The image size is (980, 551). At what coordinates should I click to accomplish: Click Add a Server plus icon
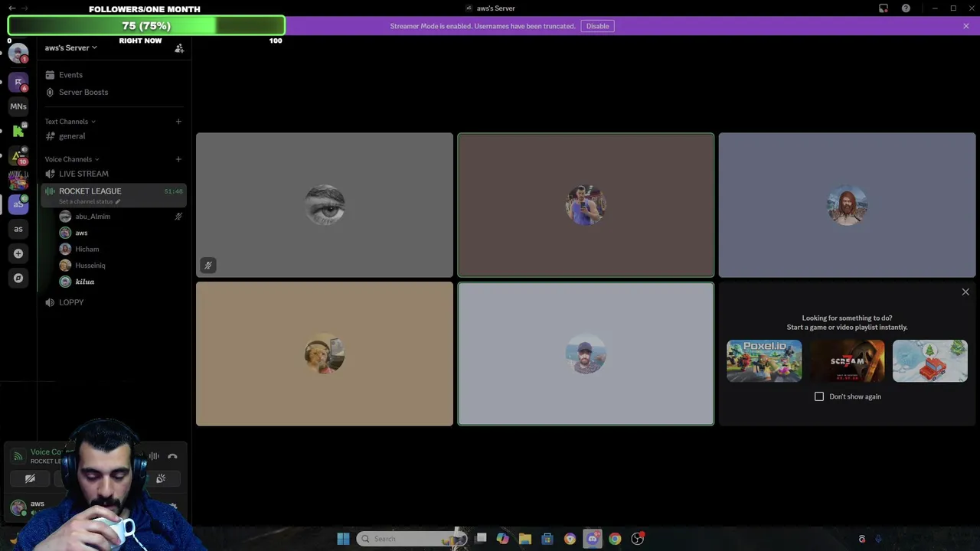pyautogui.click(x=18, y=253)
